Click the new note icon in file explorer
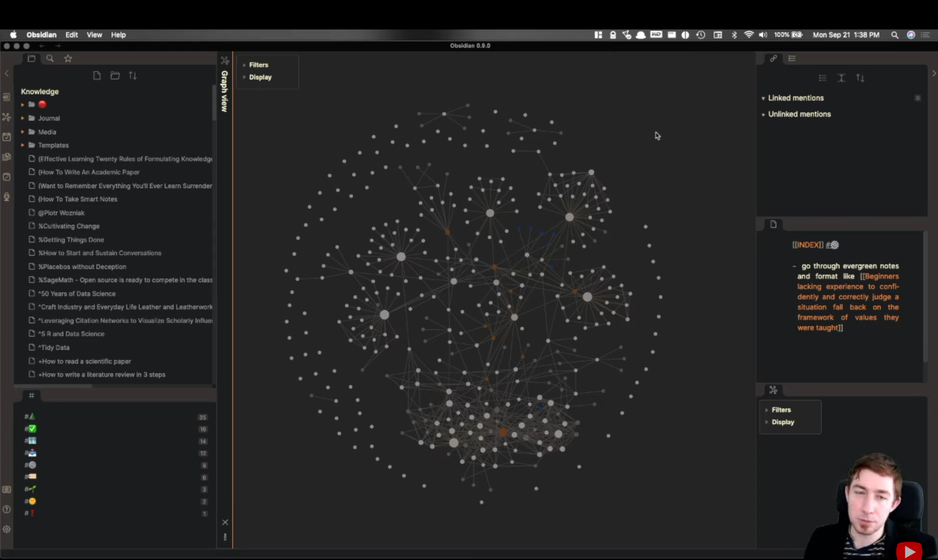This screenshot has height=560, width=938. [97, 76]
